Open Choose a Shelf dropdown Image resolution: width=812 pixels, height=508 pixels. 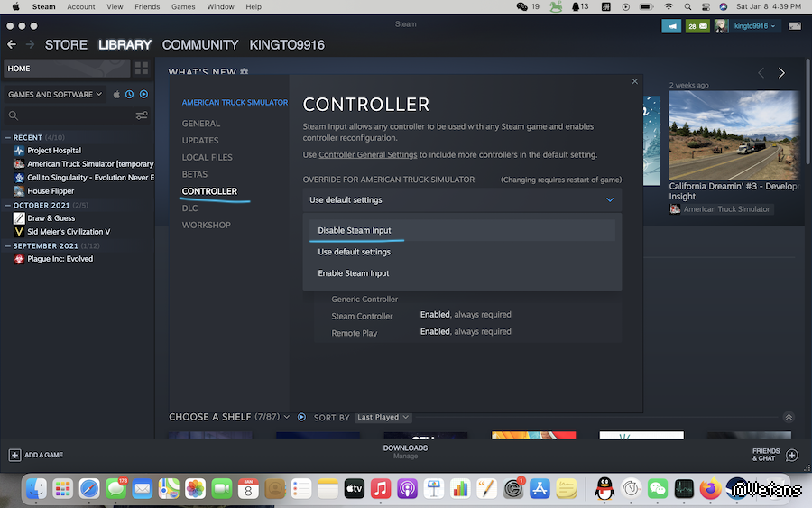[229, 417]
